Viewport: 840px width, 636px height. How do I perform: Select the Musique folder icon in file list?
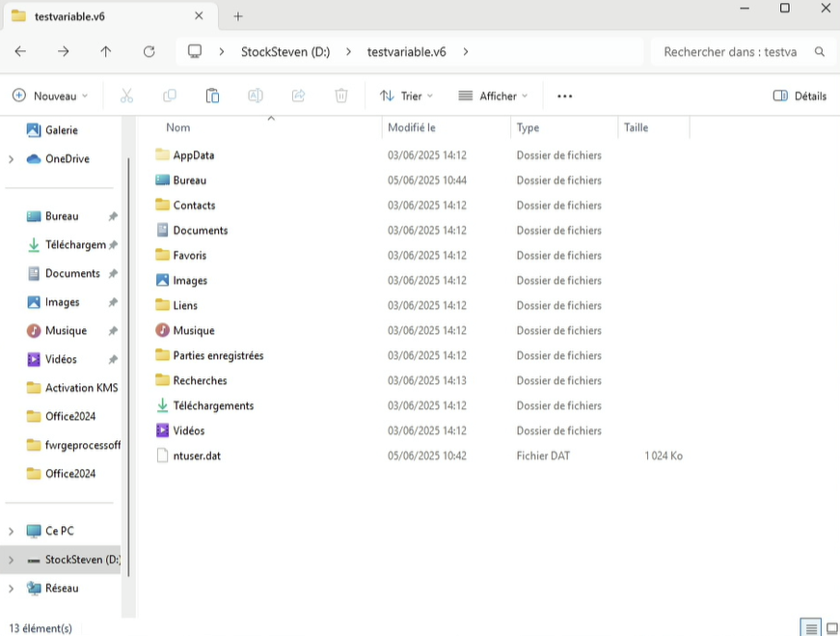pyautogui.click(x=162, y=330)
